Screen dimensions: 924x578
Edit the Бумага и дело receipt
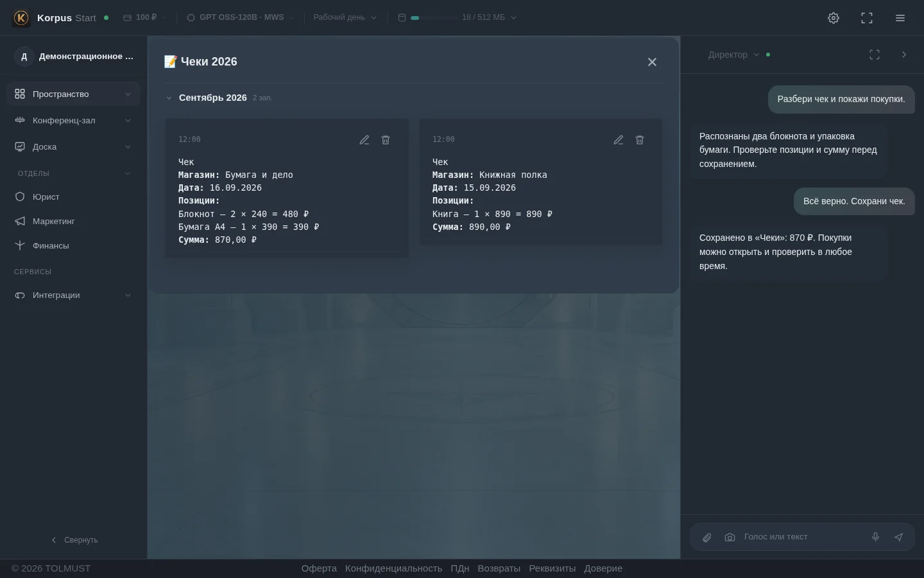click(x=364, y=140)
